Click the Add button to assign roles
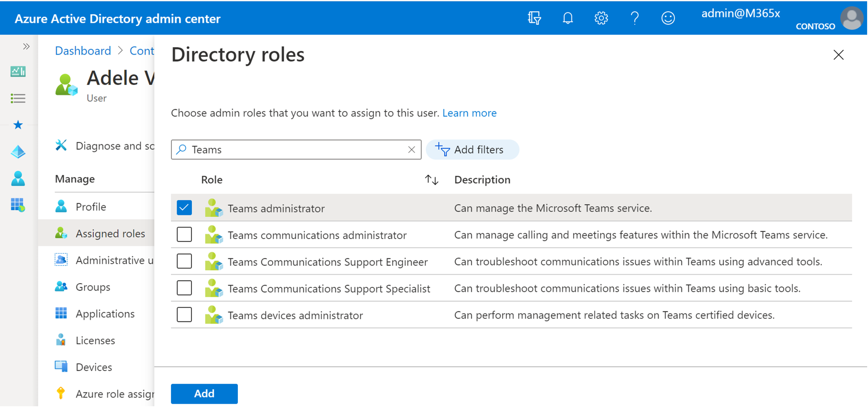 pos(204,393)
